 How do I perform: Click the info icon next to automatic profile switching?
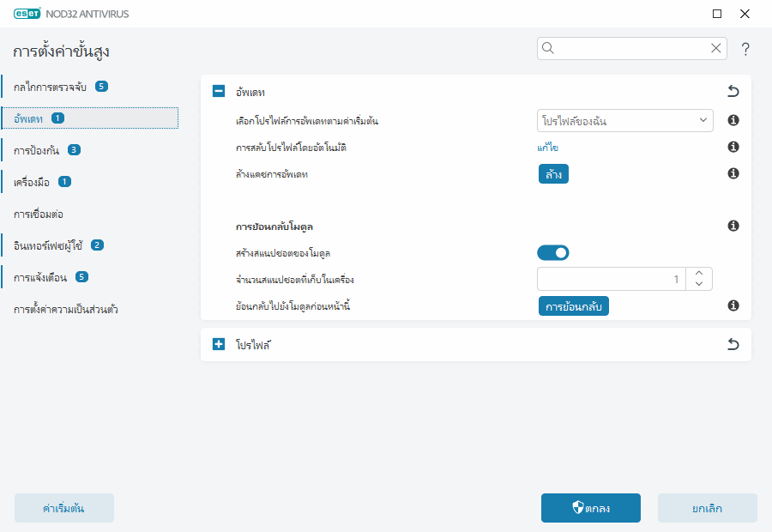(733, 147)
